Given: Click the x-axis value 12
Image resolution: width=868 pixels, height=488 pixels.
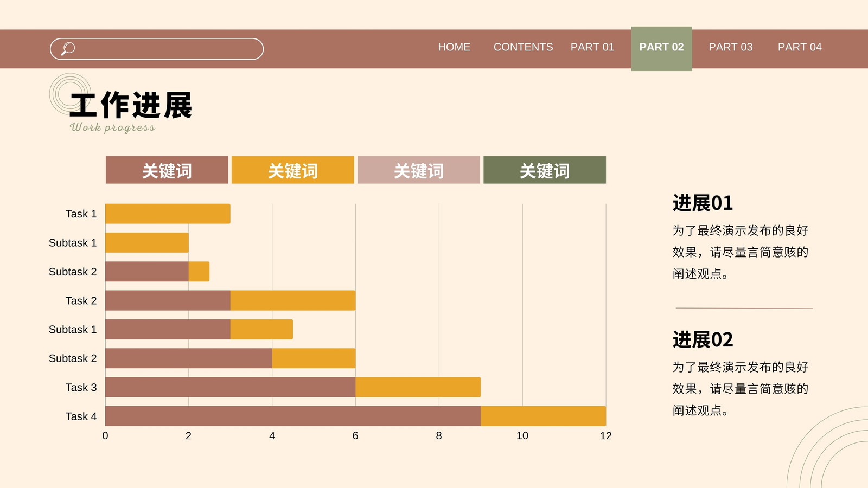Looking at the screenshot, I should coord(605,436).
